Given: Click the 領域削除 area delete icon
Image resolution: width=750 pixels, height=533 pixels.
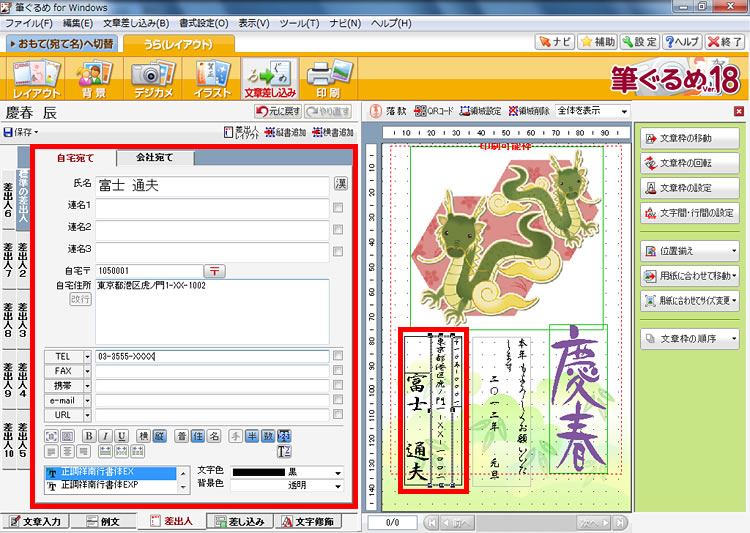Looking at the screenshot, I should coord(529,111).
